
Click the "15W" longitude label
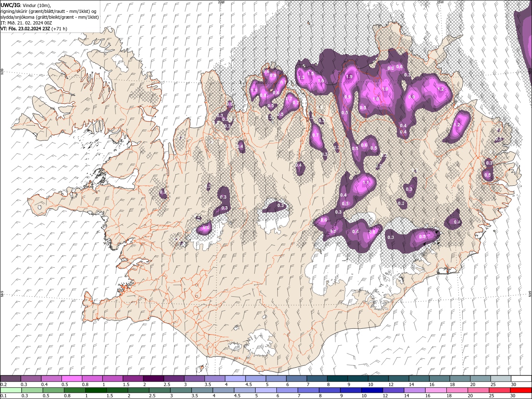click(x=440, y=2)
